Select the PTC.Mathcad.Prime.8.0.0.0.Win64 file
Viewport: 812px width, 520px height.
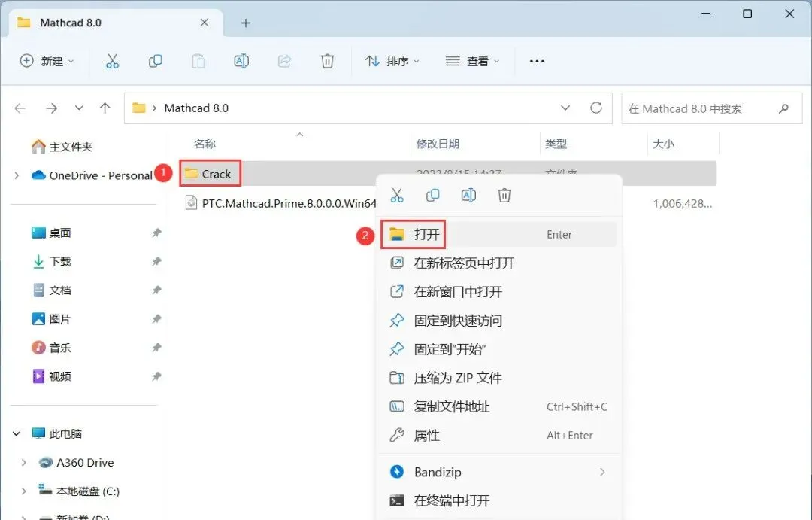coord(281,203)
